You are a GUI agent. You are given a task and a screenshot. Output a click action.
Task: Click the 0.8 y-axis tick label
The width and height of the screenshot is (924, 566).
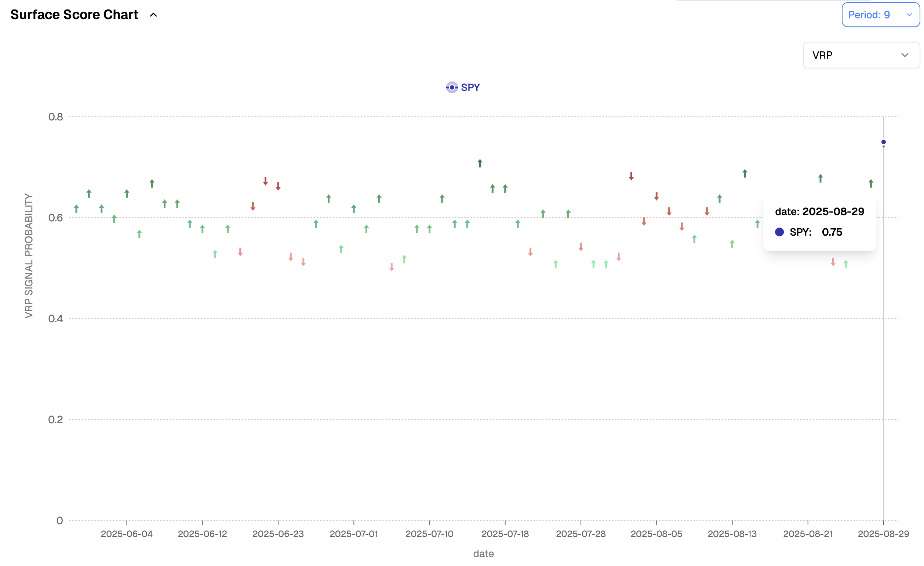[x=55, y=117]
